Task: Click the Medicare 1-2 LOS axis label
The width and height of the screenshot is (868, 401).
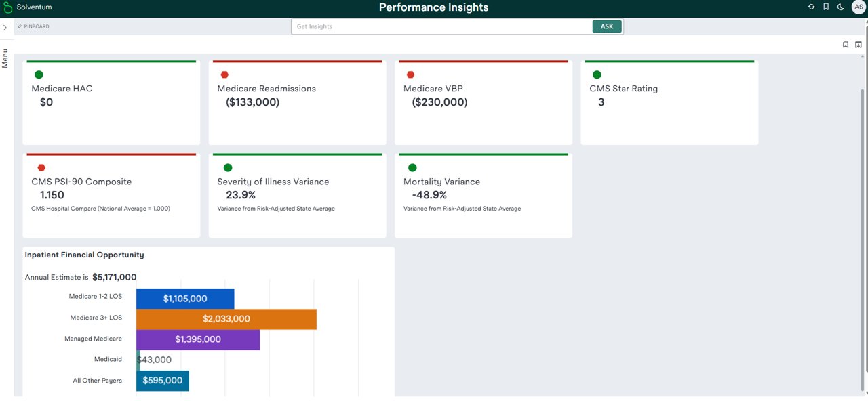Action: [x=96, y=297]
